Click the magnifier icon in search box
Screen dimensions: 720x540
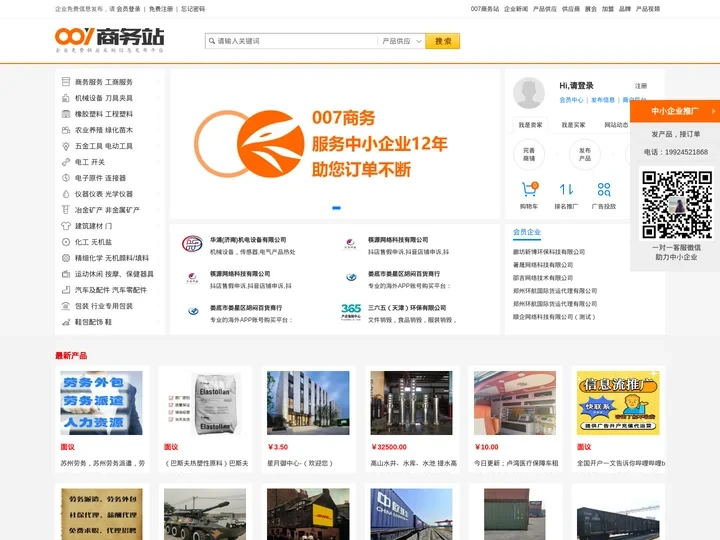point(212,41)
